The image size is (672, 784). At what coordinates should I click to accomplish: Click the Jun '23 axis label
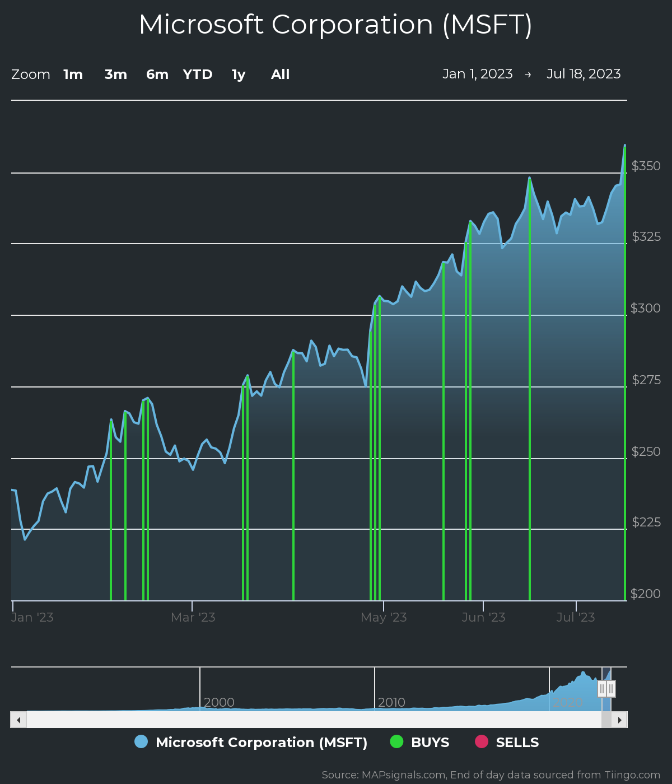pos(483,617)
